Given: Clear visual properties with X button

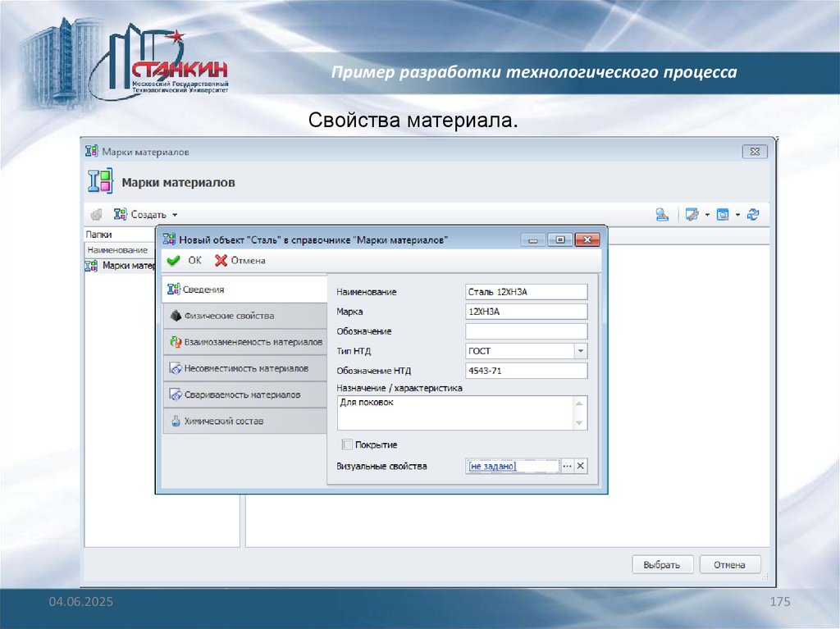Looking at the screenshot, I should point(580,466).
